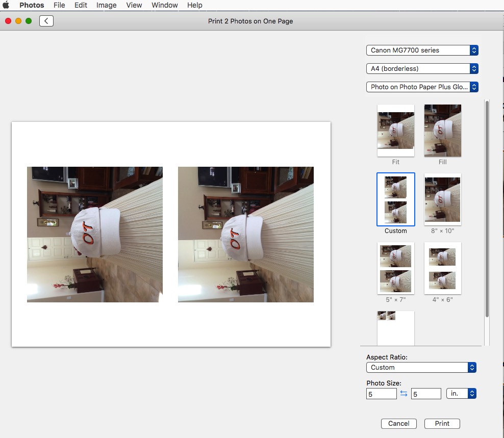
Task: Click the back arrow button in title bar
Action: (x=46, y=21)
